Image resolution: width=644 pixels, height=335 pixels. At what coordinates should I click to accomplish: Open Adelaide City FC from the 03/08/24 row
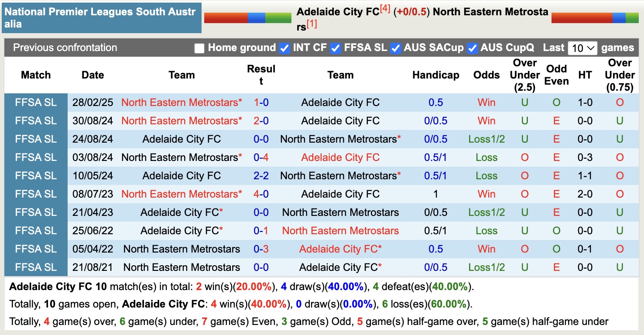coord(340,157)
